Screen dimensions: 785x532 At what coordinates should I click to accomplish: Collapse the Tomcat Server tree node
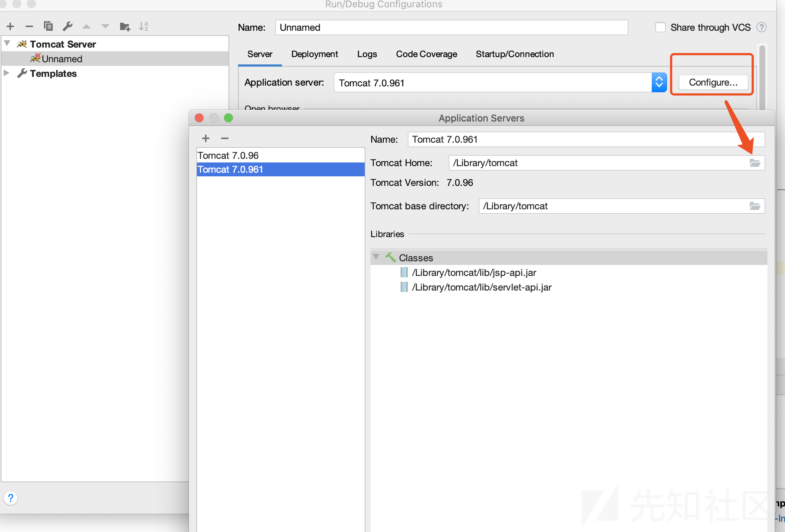[7, 44]
